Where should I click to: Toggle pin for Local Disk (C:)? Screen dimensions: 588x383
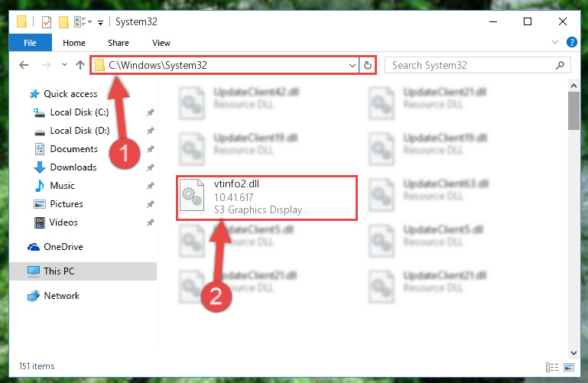point(151,112)
